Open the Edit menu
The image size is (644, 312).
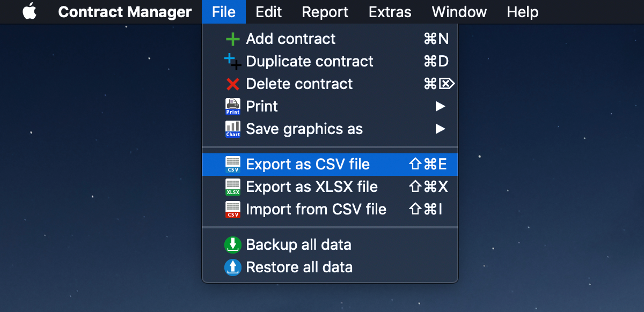point(269,12)
